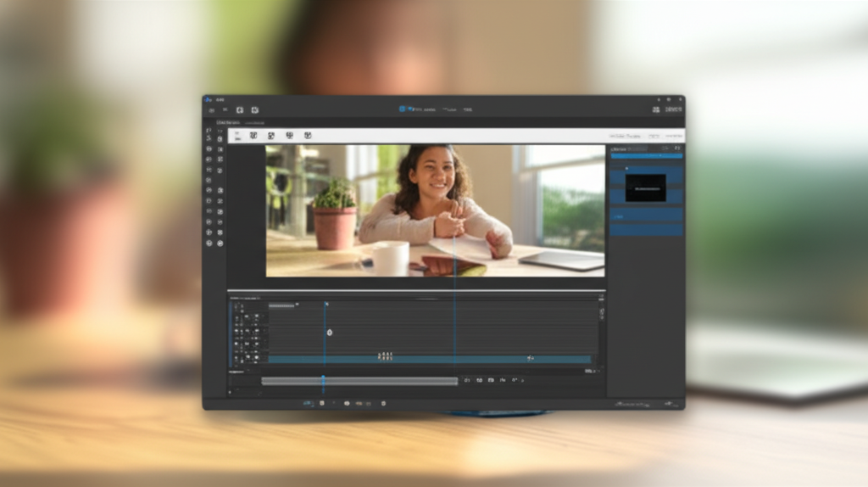Expand the highlighted blue header in the right panel
The image size is (868, 487).
(x=646, y=156)
